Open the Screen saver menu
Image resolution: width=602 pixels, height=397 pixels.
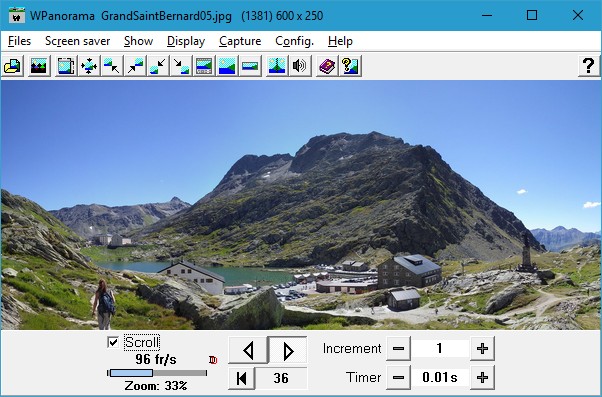coord(78,41)
